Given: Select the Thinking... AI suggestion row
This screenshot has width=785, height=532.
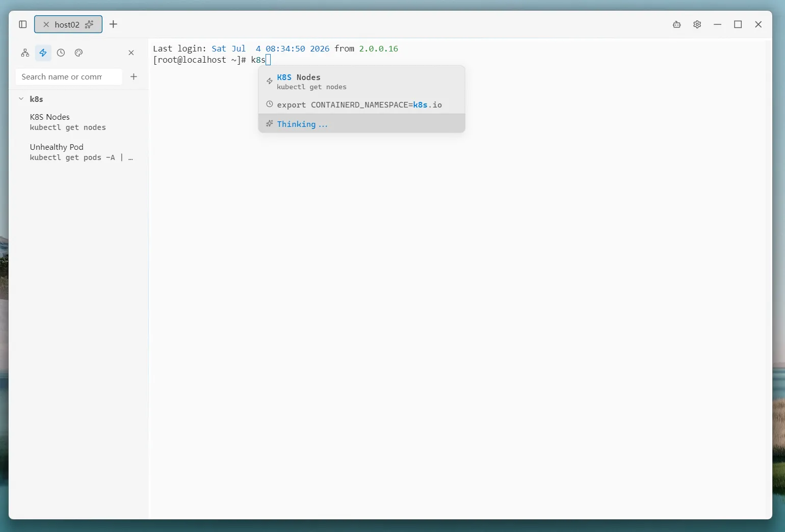Looking at the screenshot, I should coord(362,124).
